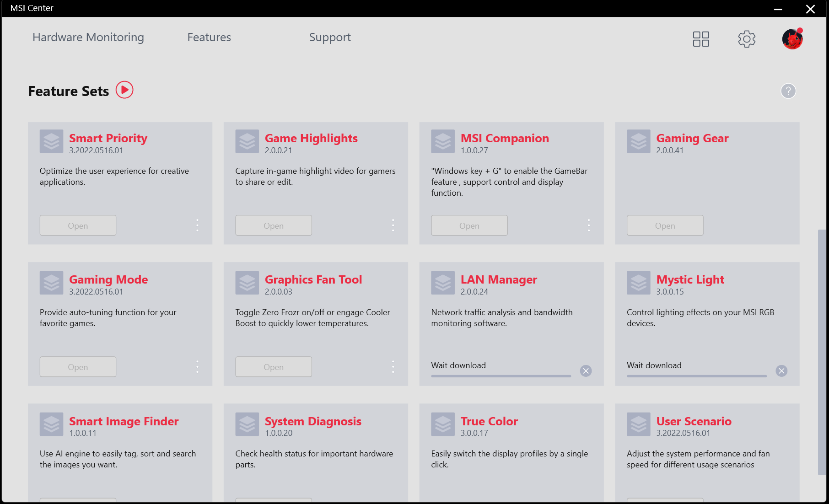Cancel the Mystic Light download
This screenshot has width=829, height=504.
[x=781, y=371]
